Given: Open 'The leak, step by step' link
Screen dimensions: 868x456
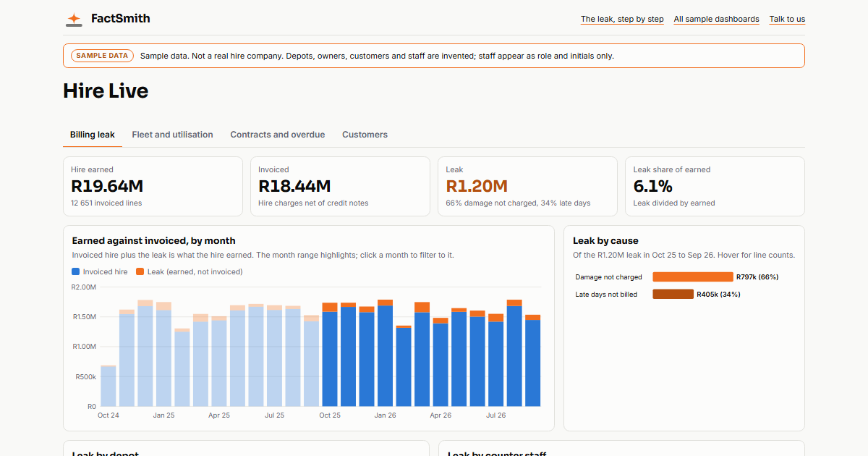Looking at the screenshot, I should point(622,20).
